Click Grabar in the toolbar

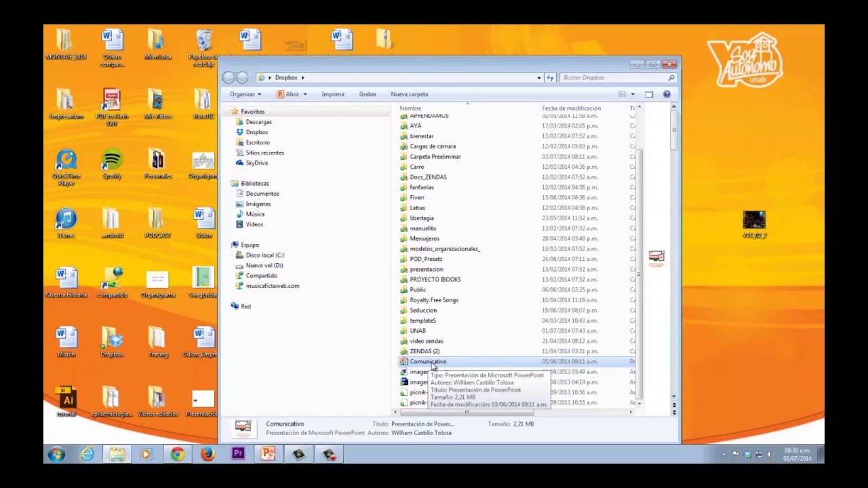(368, 94)
